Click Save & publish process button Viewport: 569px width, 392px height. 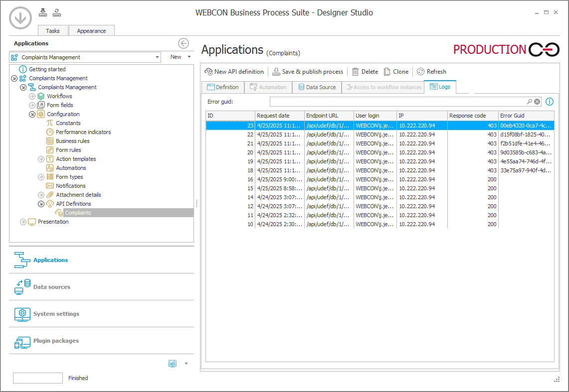coord(308,72)
